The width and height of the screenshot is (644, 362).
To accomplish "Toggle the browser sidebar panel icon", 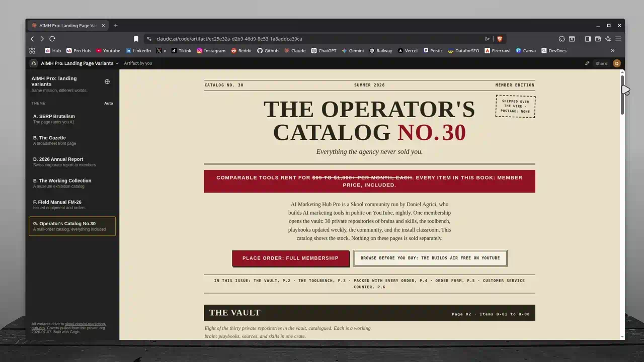I will point(588,39).
